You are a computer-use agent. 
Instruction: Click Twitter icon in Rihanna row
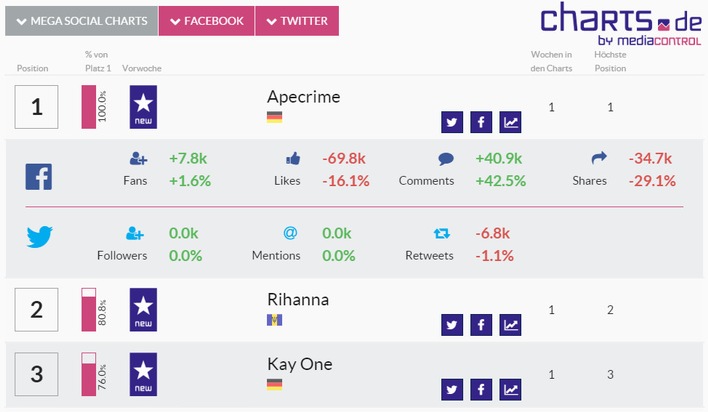click(x=452, y=325)
